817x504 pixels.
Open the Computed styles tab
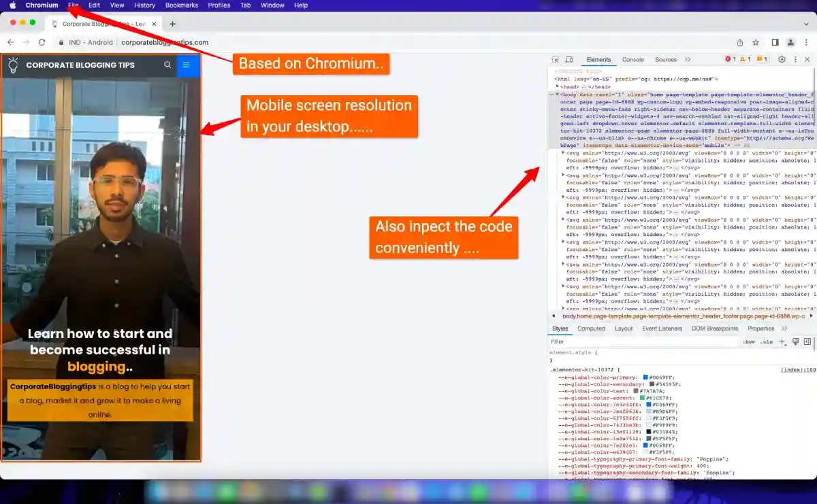[591, 329]
